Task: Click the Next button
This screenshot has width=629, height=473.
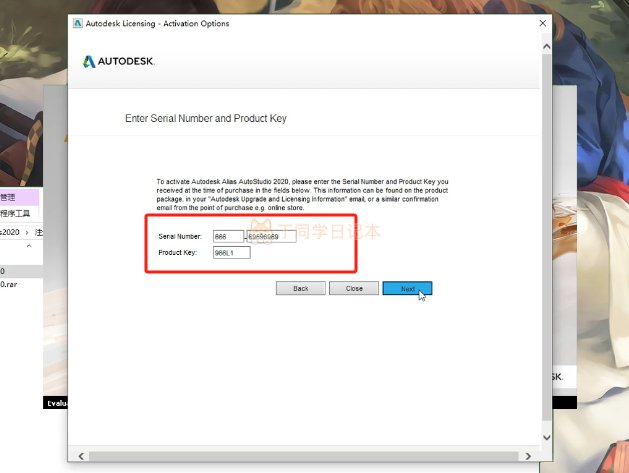Action: point(407,288)
